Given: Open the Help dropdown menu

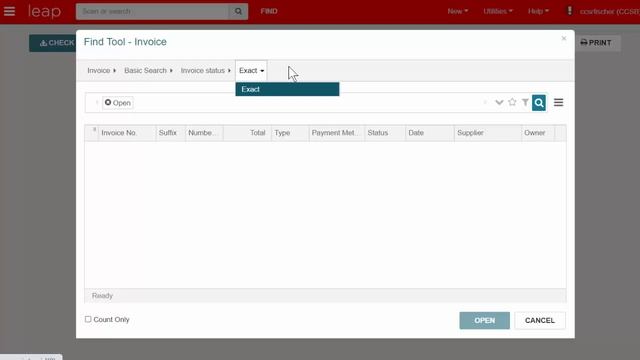Looking at the screenshot, I should [x=538, y=11].
